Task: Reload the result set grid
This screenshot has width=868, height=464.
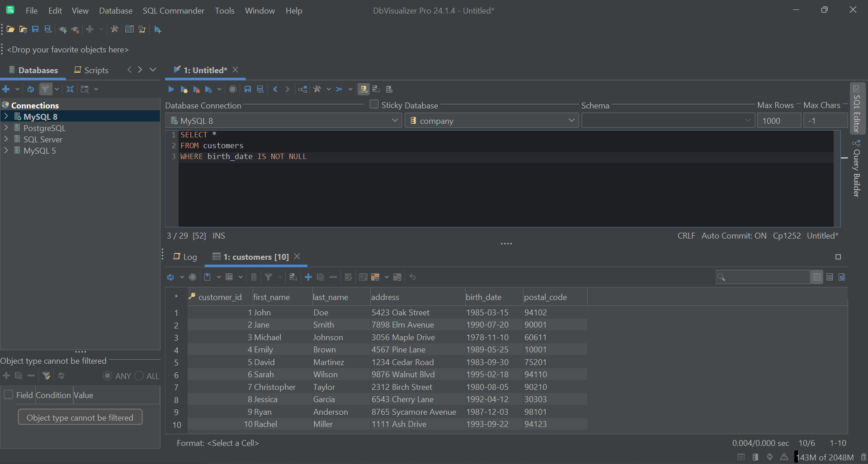Action: (x=171, y=277)
